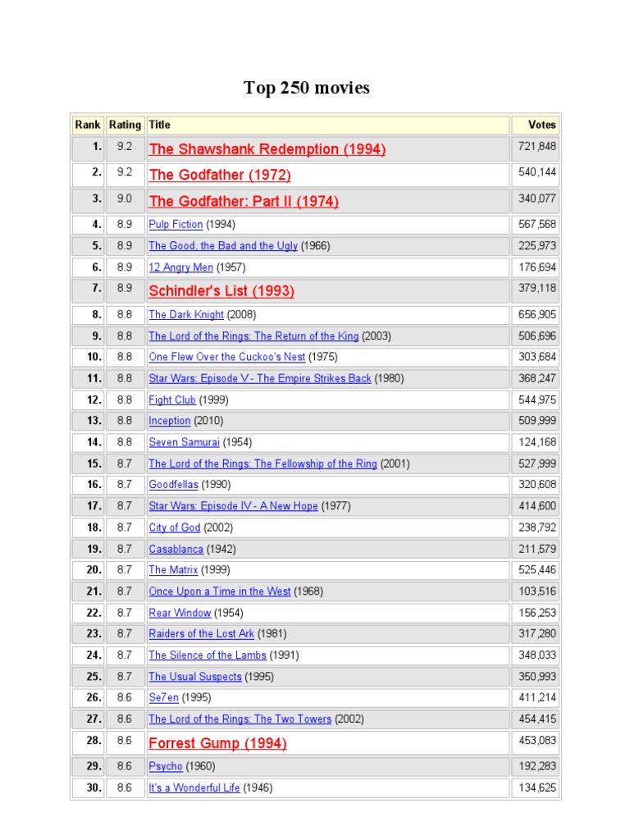The image size is (630, 840).
Task: Select the vote count 509,999
Action: point(536,421)
